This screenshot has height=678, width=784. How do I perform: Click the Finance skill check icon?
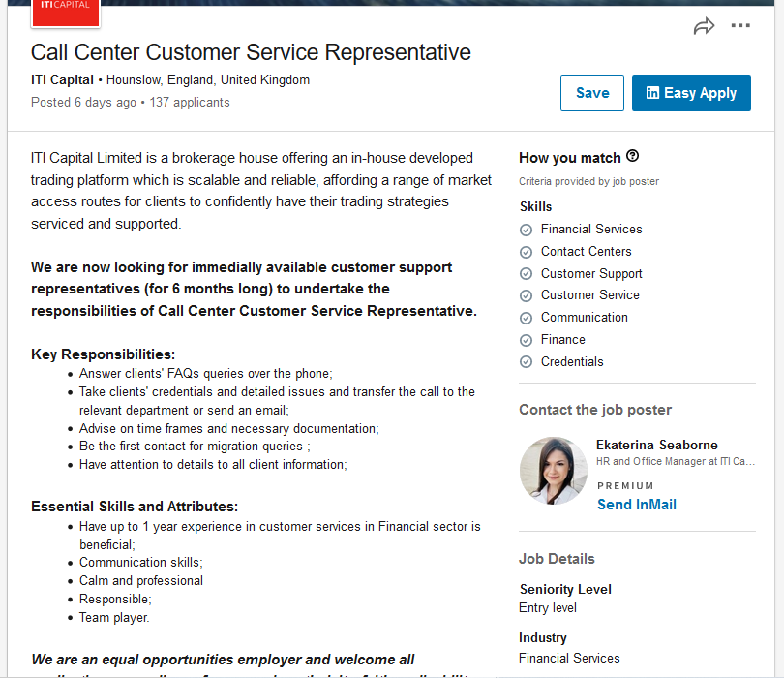(x=526, y=340)
